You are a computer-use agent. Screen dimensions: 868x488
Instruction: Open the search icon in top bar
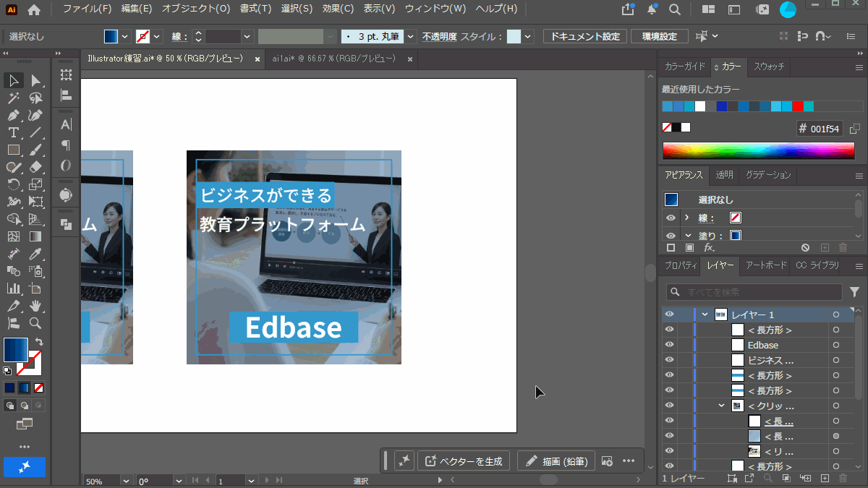click(x=674, y=10)
